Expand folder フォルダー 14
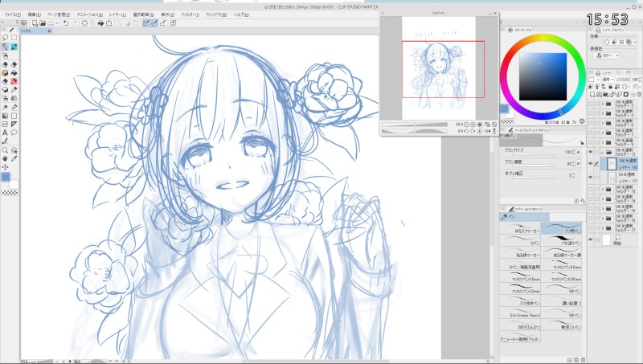Image resolution: width=643 pixels, height=364 pixels. [602, 199]
